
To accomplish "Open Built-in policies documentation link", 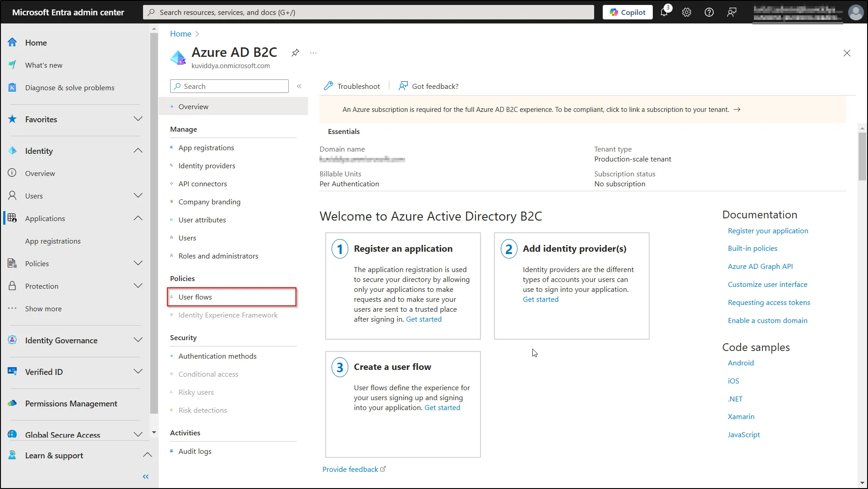I will pyautogui.click(x=753, y=249).
